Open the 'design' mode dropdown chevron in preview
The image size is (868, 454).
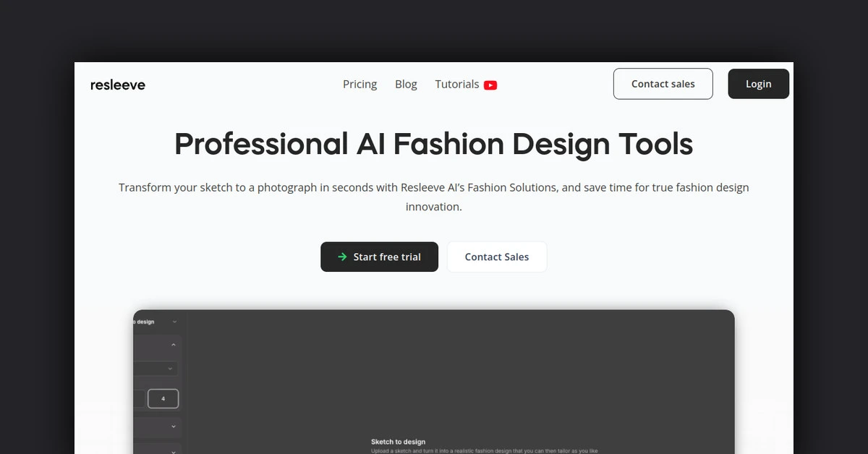(174, 322)
